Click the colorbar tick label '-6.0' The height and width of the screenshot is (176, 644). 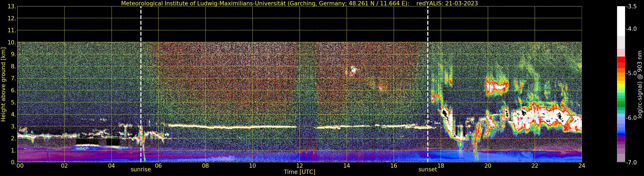631,118
